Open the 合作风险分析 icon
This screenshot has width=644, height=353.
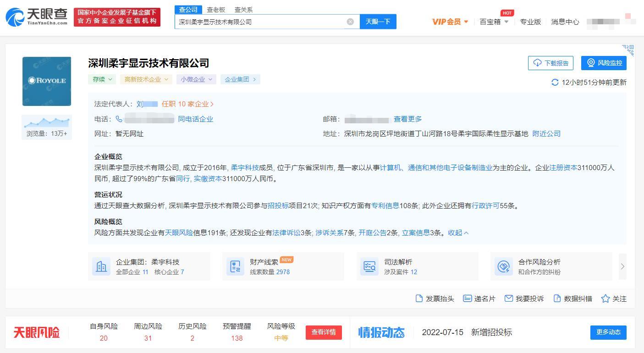coord(504,266)
